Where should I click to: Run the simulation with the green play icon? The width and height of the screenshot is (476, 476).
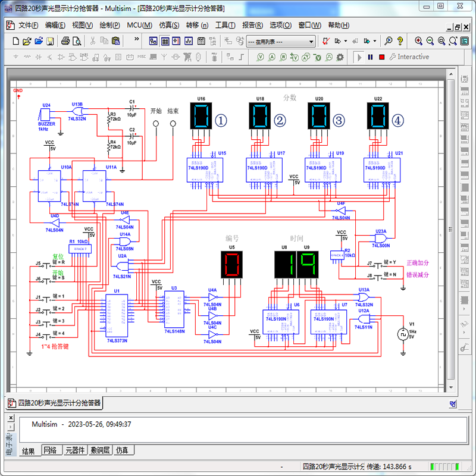tap(359, 57)
